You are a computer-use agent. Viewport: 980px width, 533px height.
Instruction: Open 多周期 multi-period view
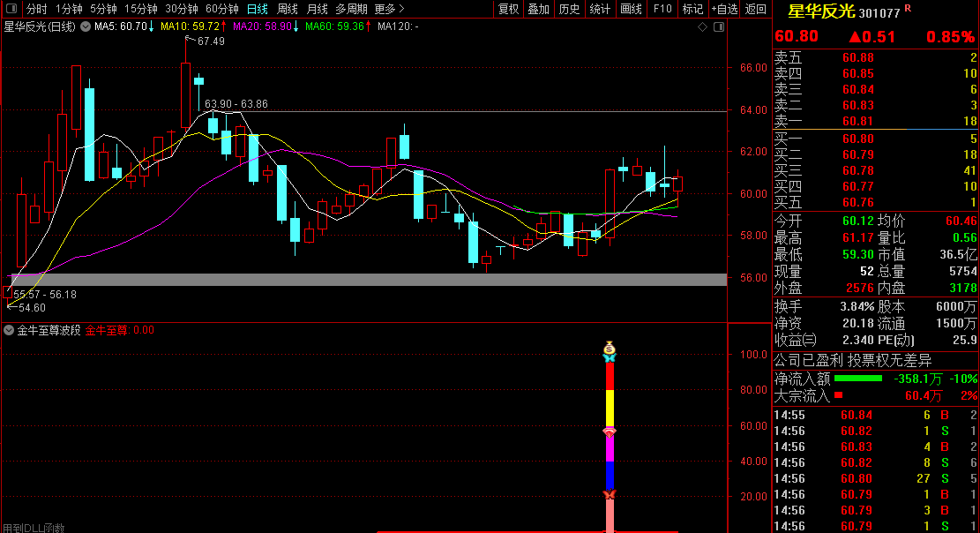coord(351,9)
